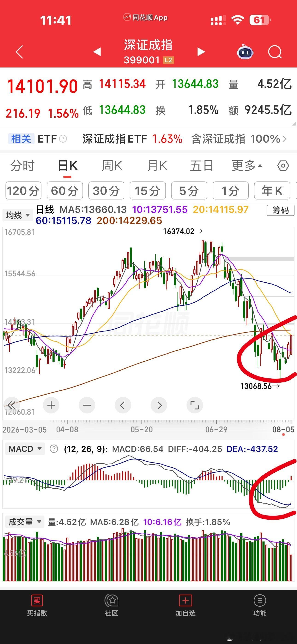Open the robot AI assistant

click(245, 52)
